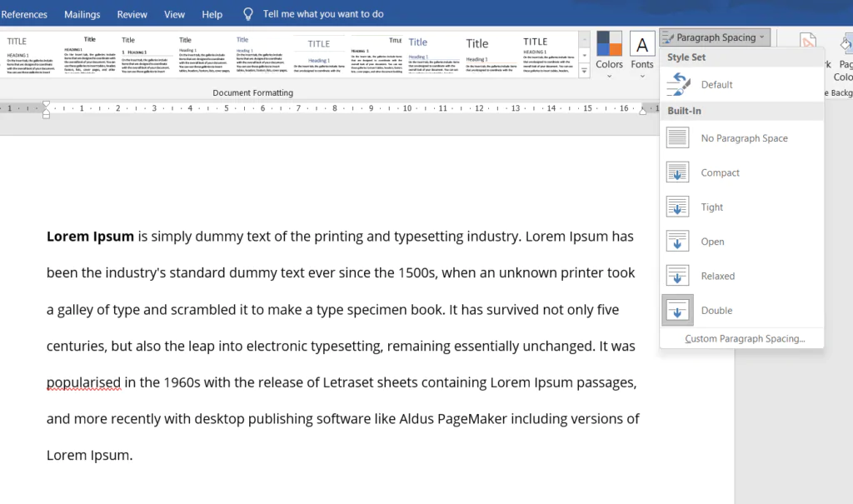Select the first style set thumbnail with uppercase TITLE
The width and height of the screenshot is (853, 504).
pos(31,54)
